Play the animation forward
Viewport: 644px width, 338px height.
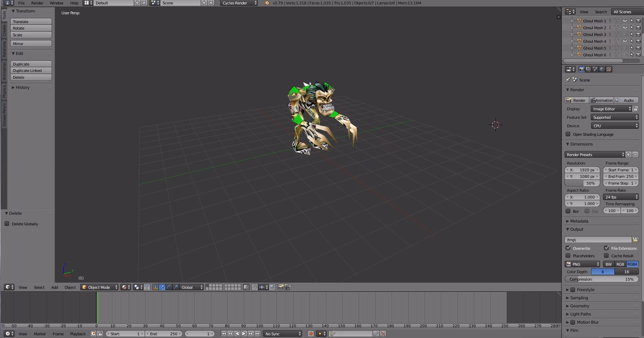[244, 334]
